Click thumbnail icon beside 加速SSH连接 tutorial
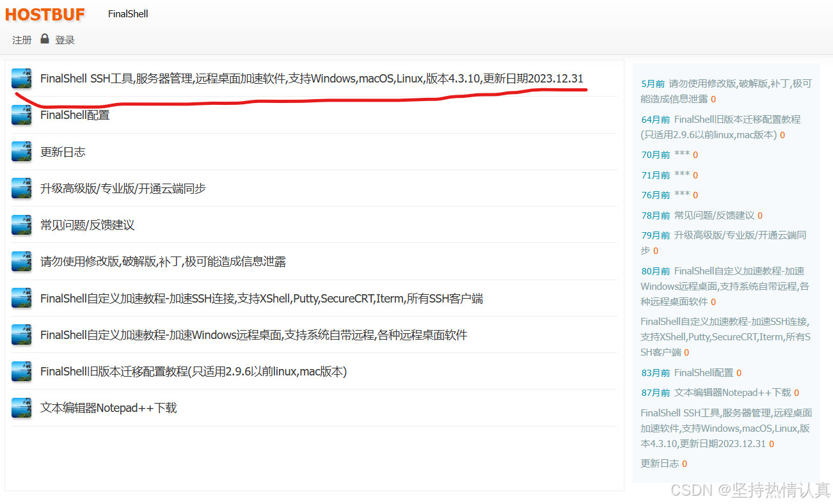Viewport: 833px width, 504px height. pyautogui.click(x=22, y=298)
